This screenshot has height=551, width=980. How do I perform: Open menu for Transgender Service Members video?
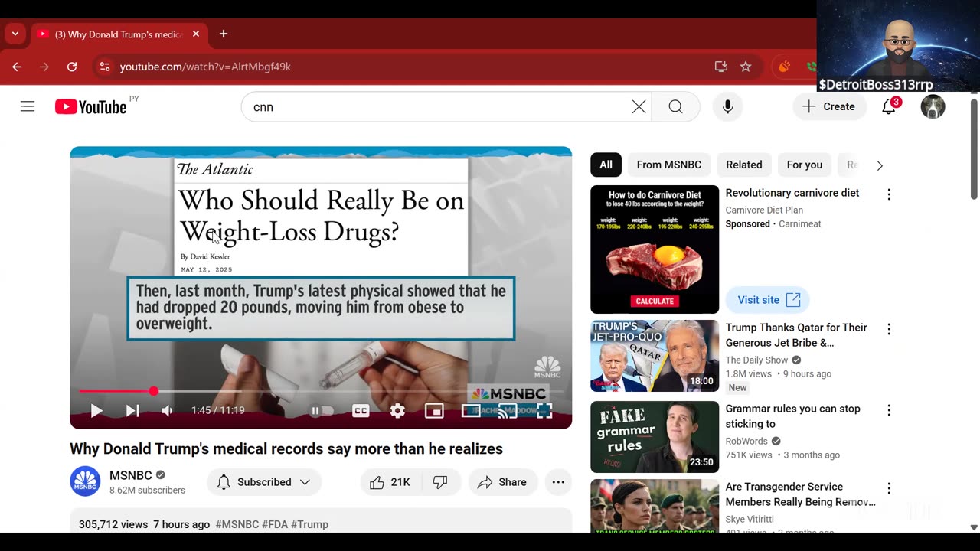pos(889,488)
